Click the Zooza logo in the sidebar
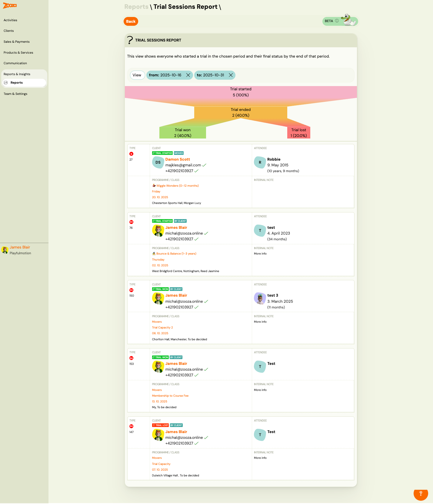 point(10,5)
